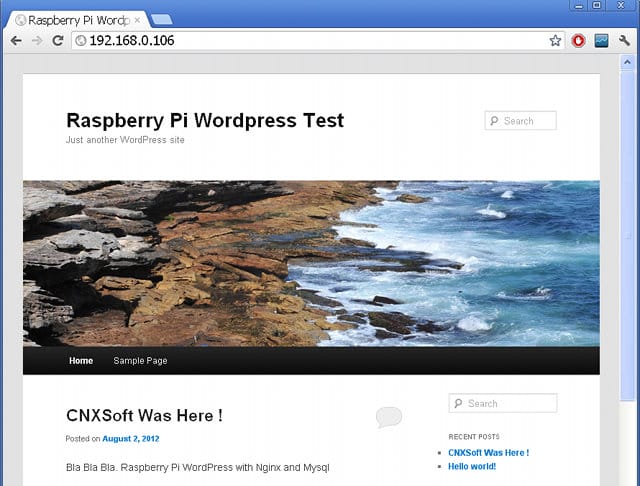640x486 pixels.
Task: Select the Raspberry Pi Wordp tab
Action: pos(78,20)
